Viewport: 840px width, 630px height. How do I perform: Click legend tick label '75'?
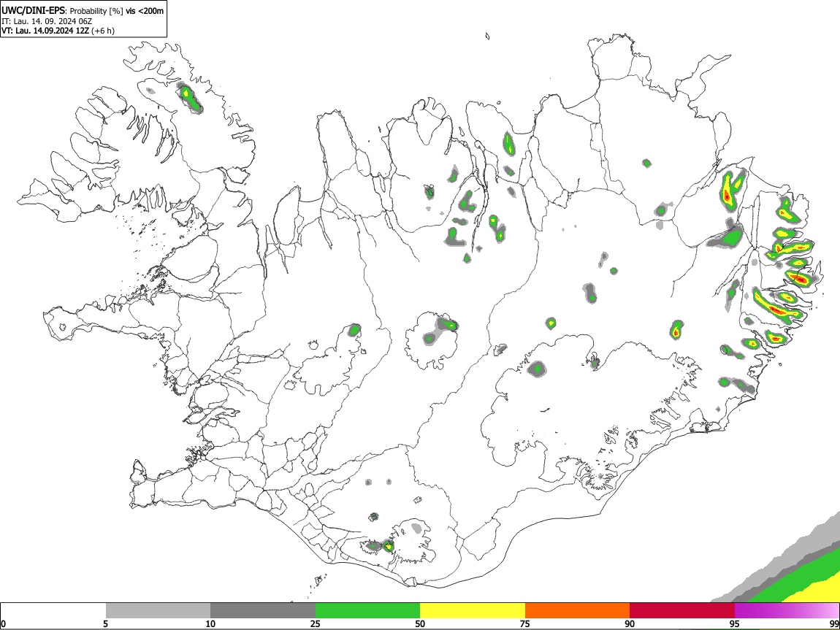pos(525,623)
